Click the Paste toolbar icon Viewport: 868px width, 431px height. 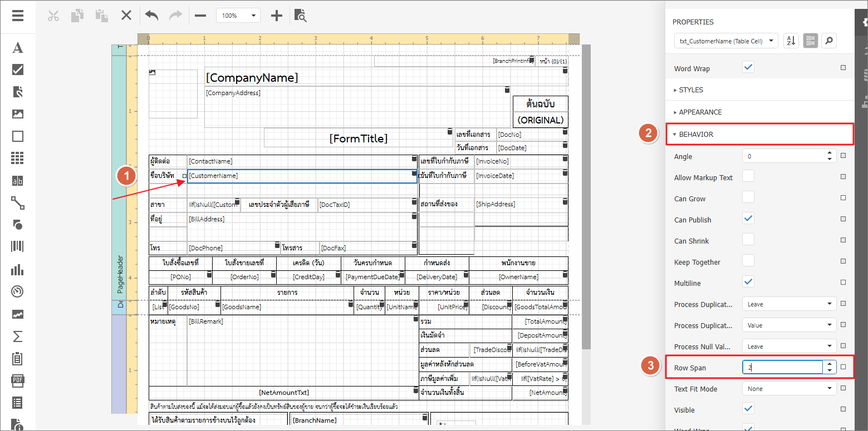pos(101,16)
